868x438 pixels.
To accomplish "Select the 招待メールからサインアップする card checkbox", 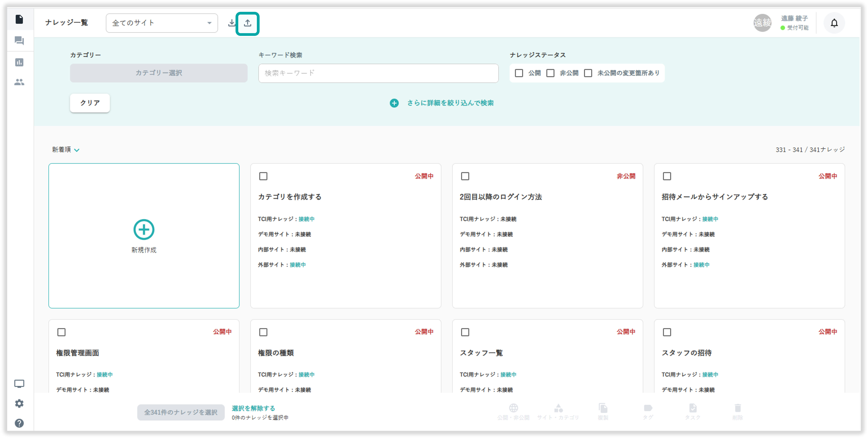I will [667, 176].
